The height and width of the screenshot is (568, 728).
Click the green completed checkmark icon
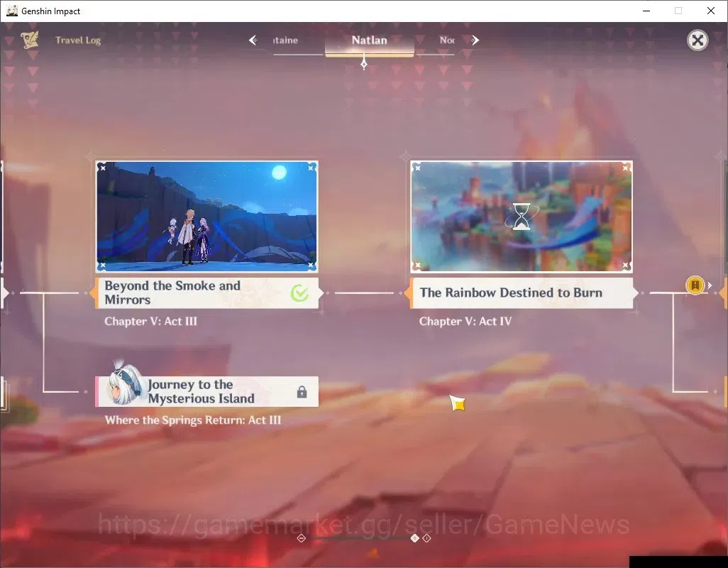(x=299, y=293)
